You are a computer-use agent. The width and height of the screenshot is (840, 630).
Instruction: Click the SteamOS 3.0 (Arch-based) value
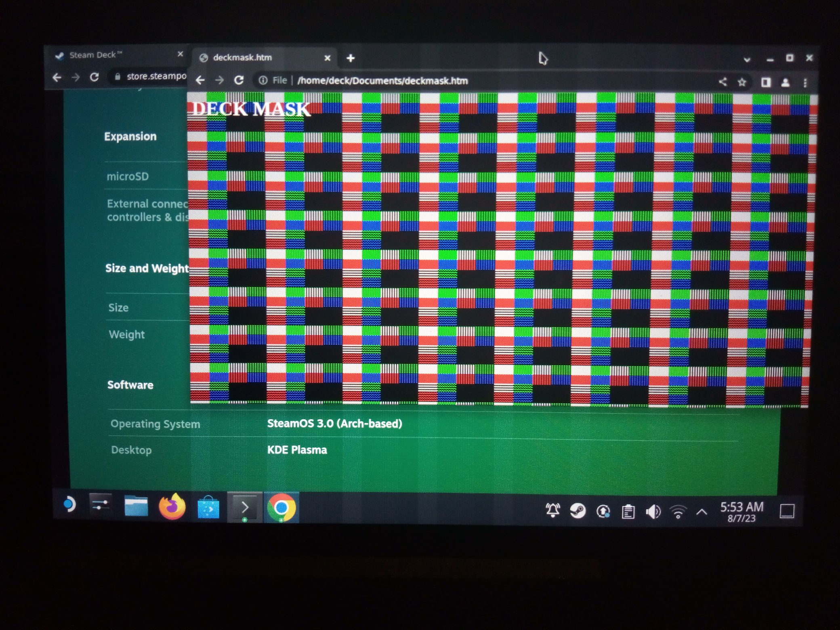[x=335, y=424]
